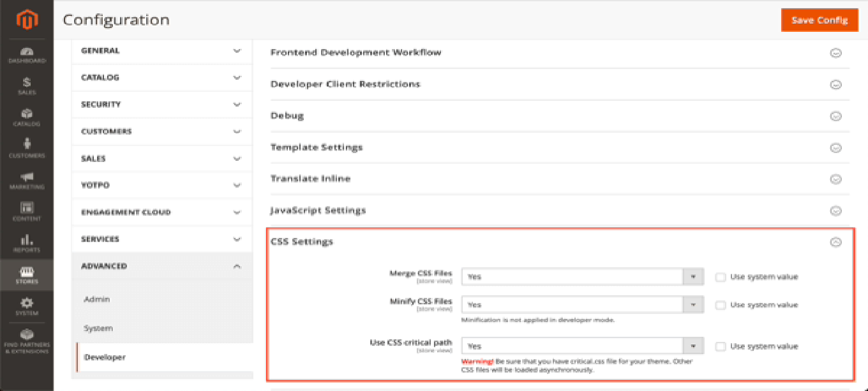
Task: Open the Use CSS critical path dropdown
Action: [x=582, y=346]
